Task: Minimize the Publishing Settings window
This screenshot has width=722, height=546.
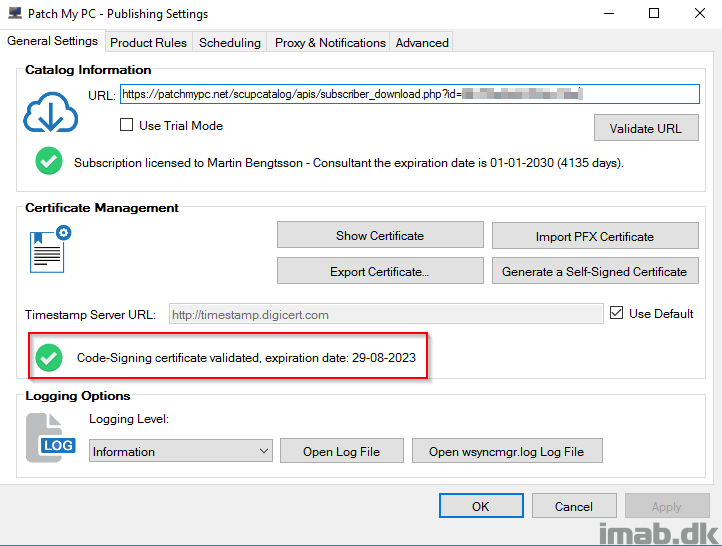Action: [609, 13]
